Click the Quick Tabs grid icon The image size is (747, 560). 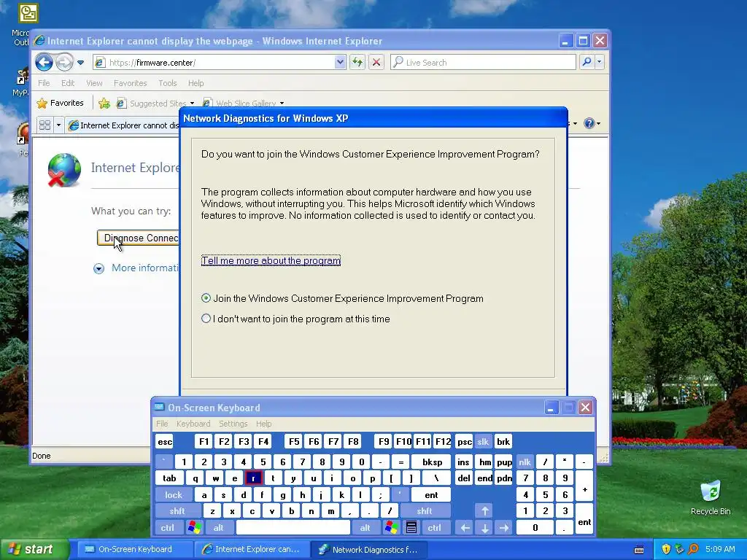[x=44, y=125]
